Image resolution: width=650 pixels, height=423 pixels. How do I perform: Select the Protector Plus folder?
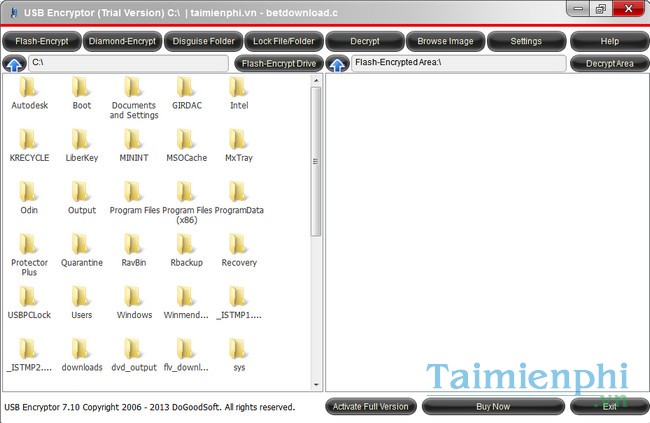pos(29,255)
